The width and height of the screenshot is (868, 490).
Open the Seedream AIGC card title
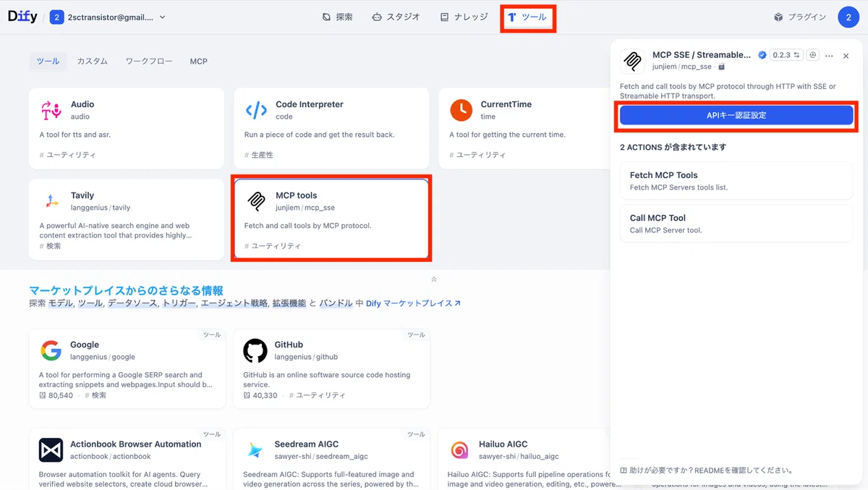[307, 444]
